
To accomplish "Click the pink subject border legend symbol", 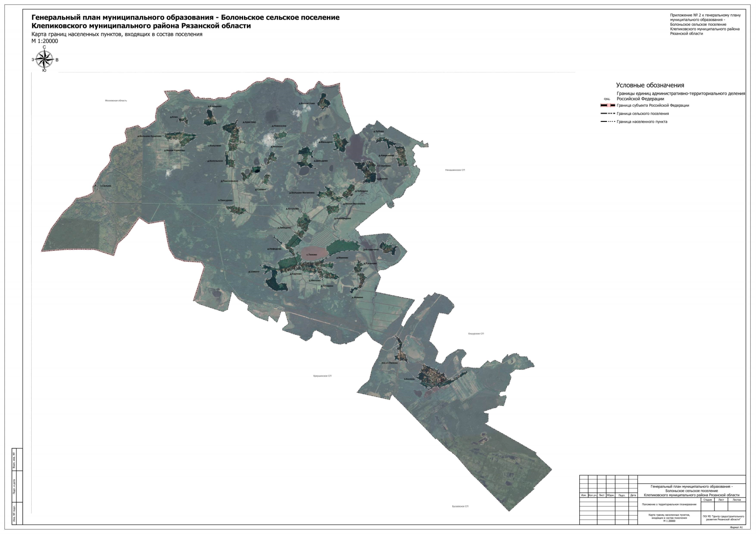I will pos(608,105).
